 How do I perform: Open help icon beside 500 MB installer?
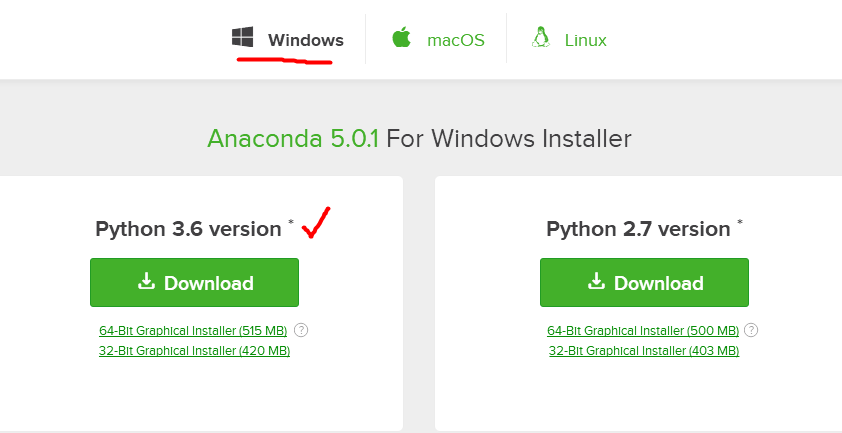click(x=751, y=330)
